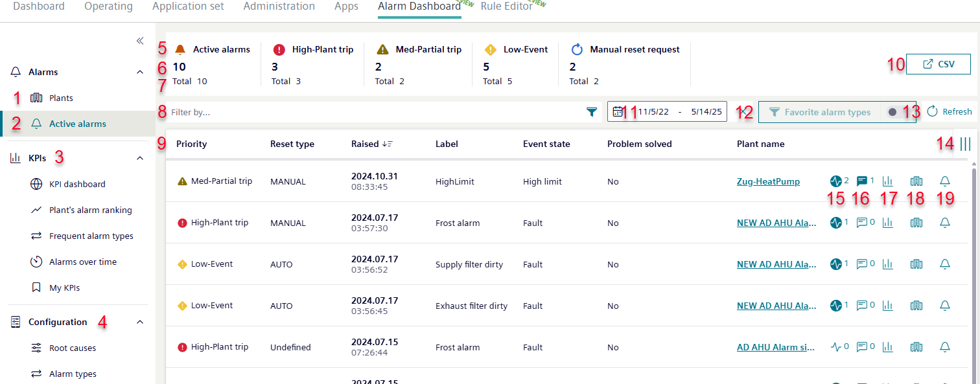This screenshot has height=384, width=980.
Task: Open the chart icon for Exhaust filter dirty
Action: pyautogui.click(x=888, y=306)
